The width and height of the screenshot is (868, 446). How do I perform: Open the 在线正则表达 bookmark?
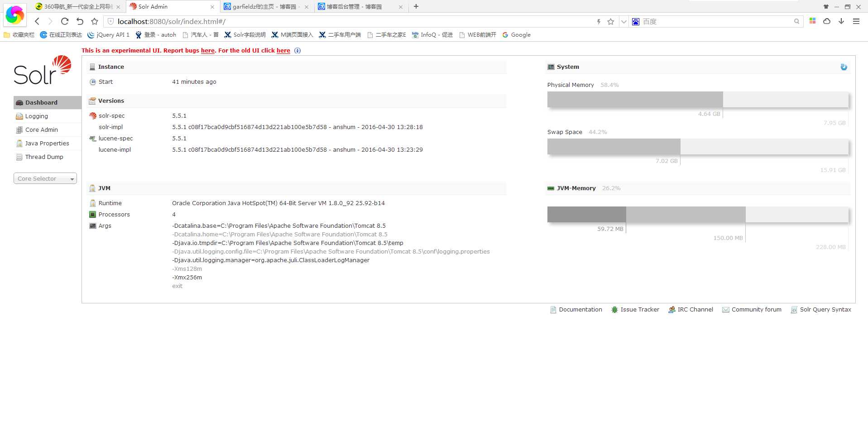pyautogui.click(x=61, y=35)
